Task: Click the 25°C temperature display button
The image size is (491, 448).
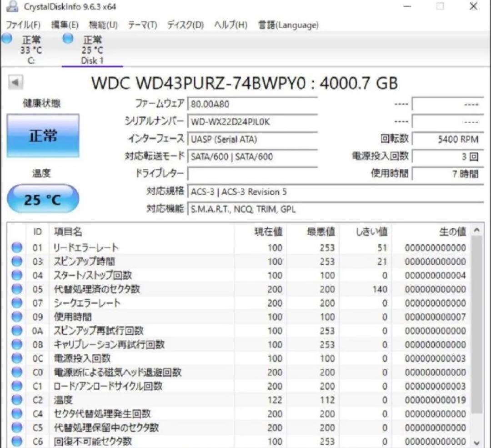Action: (x=43, y=198)
